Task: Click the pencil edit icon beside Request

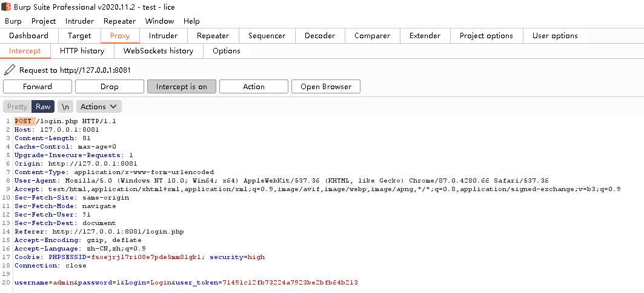Action: [9, 70]
